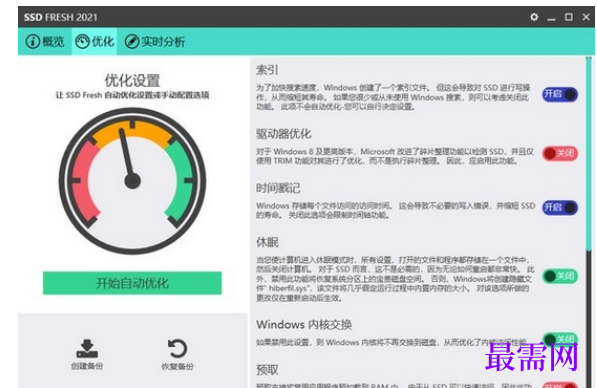
Task: Open the 实时分析 tab
Action: [155, 42]
